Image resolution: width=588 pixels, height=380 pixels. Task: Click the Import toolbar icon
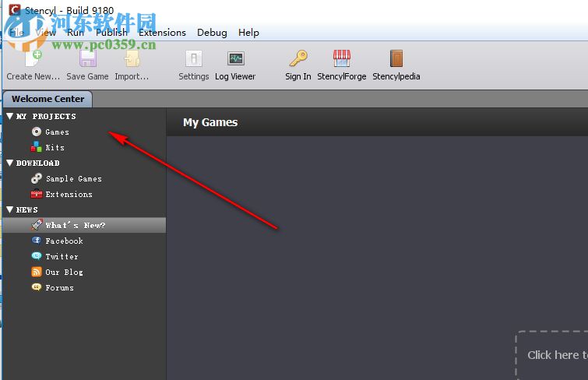[x=132, y=59]
